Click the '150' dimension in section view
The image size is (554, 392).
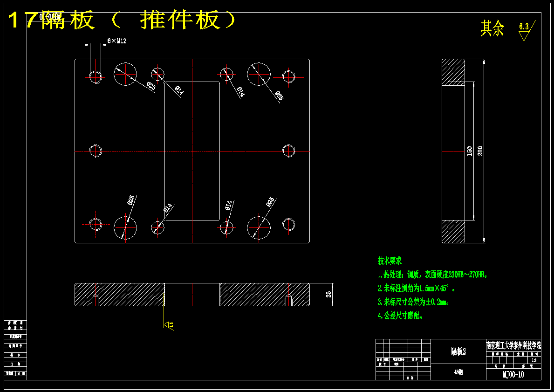pyautogui.click(x=470, y=151)
